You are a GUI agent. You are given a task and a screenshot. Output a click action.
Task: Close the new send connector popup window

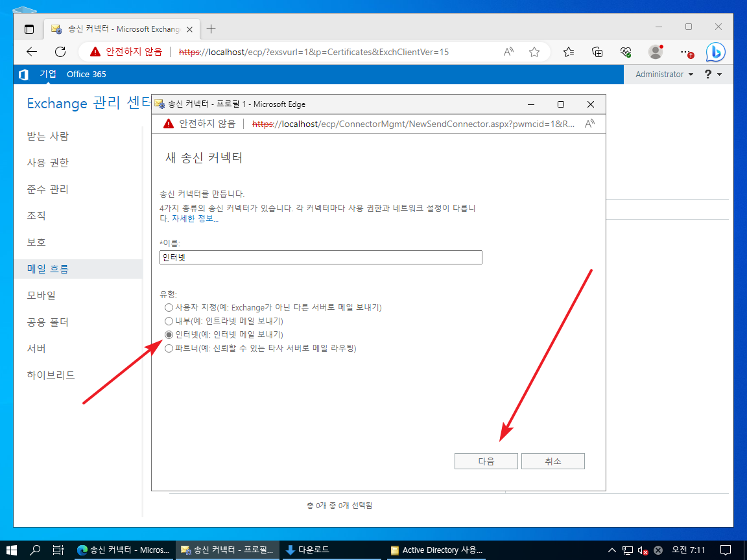[591, 104]
